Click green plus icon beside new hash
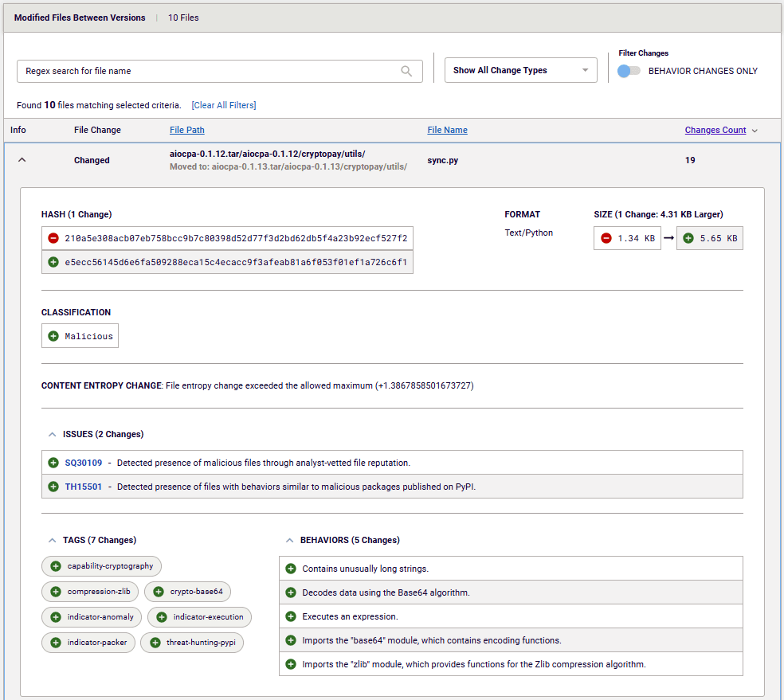Viewport: 784px width, 700px height. tap(53, 262)
